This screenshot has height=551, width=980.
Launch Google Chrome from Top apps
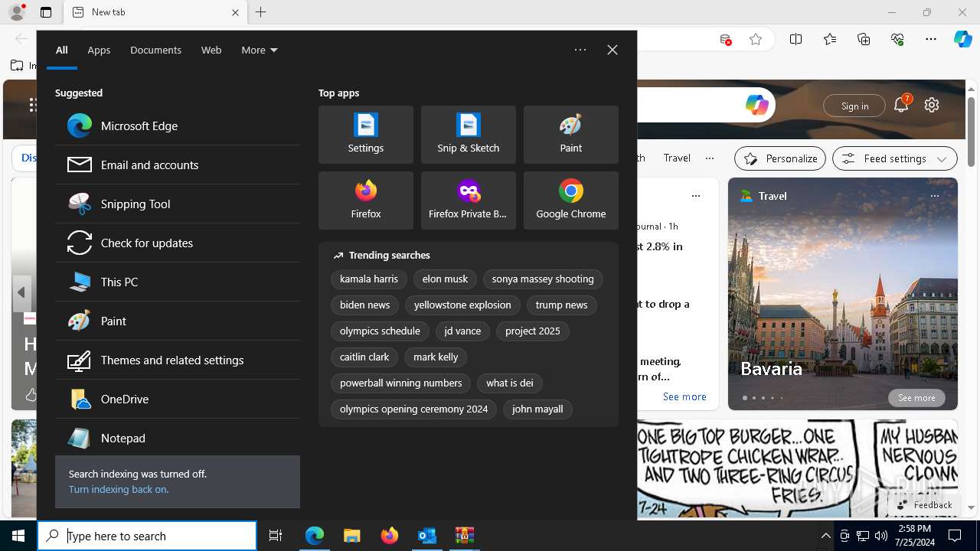pos(571,201)
